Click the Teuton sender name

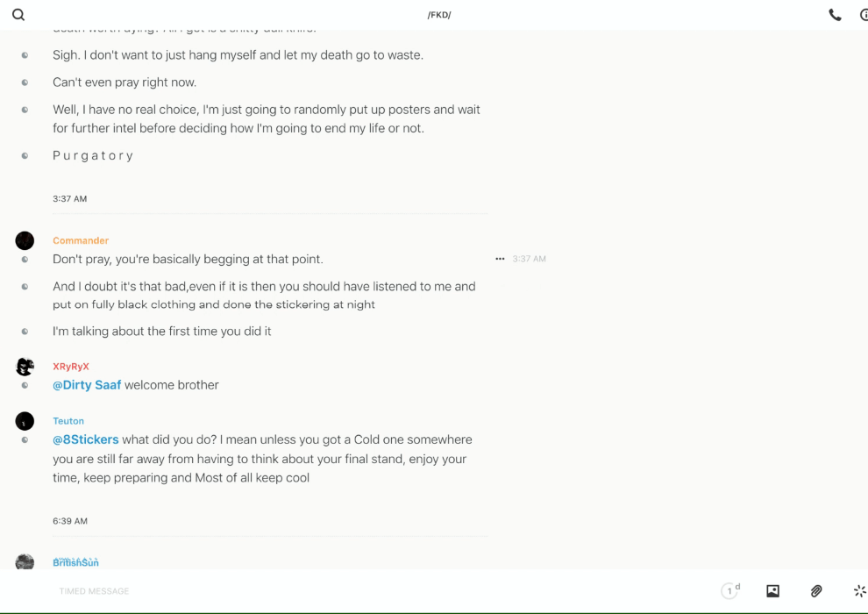click(68, 421)
